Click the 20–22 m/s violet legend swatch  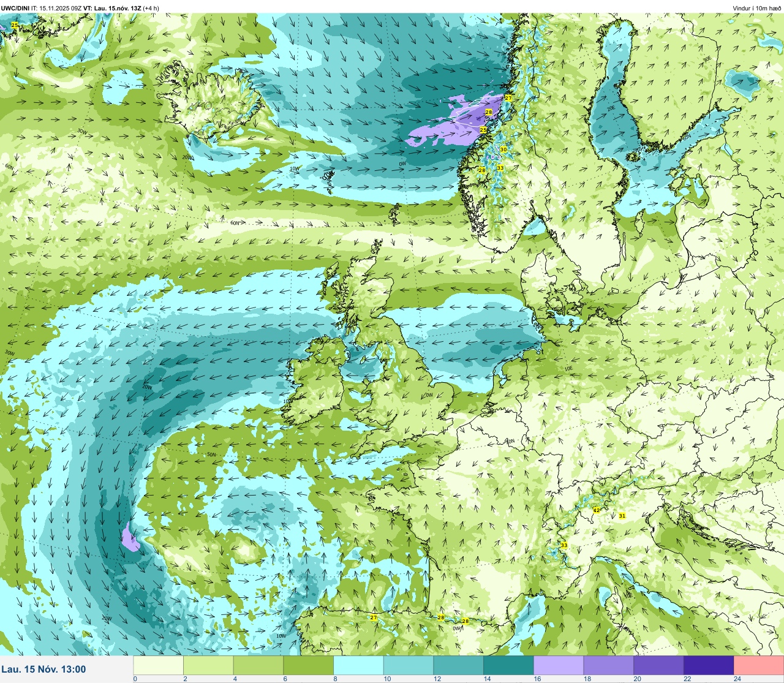[x=659, y=665]
